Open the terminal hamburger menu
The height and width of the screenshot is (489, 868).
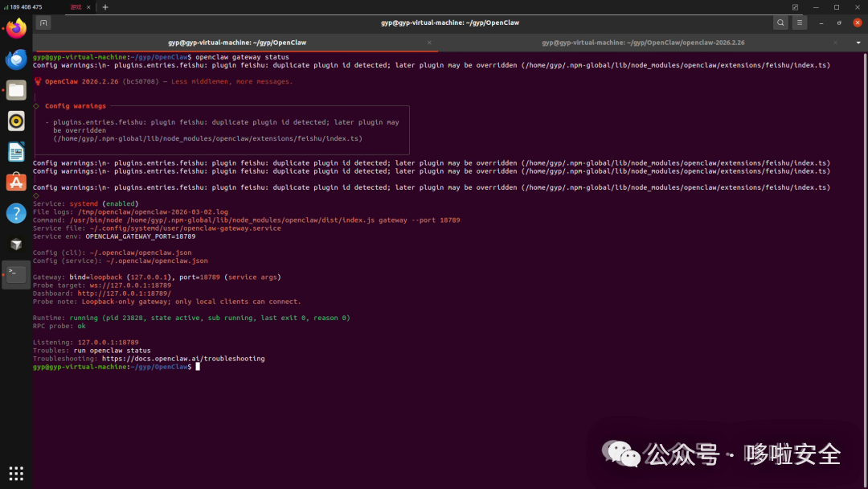800,23
